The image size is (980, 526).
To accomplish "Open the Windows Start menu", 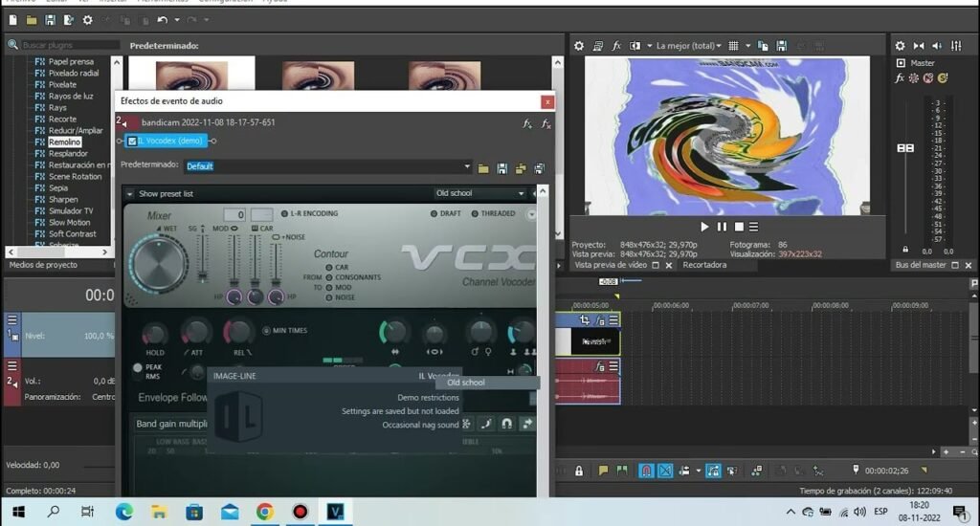I will (x=18, y=512).
